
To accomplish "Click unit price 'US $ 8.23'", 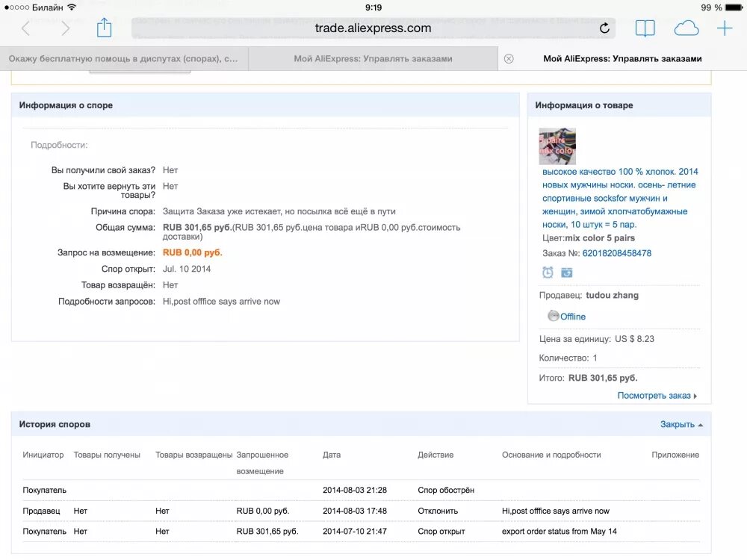I will point(634,338).
